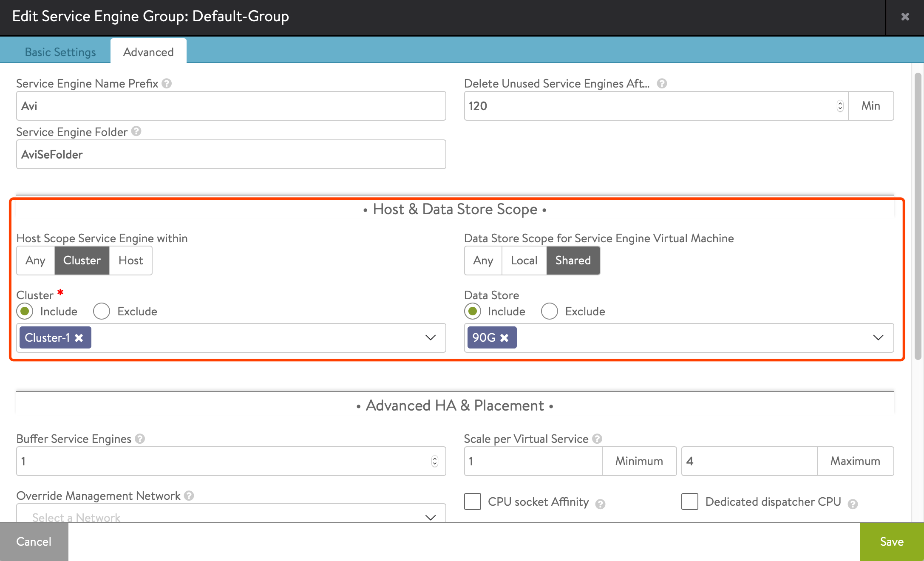Image resolution: width=924 pixels, height=561 pixels.
Task: Select the Any host scope option
Action: tap(34, 260)
